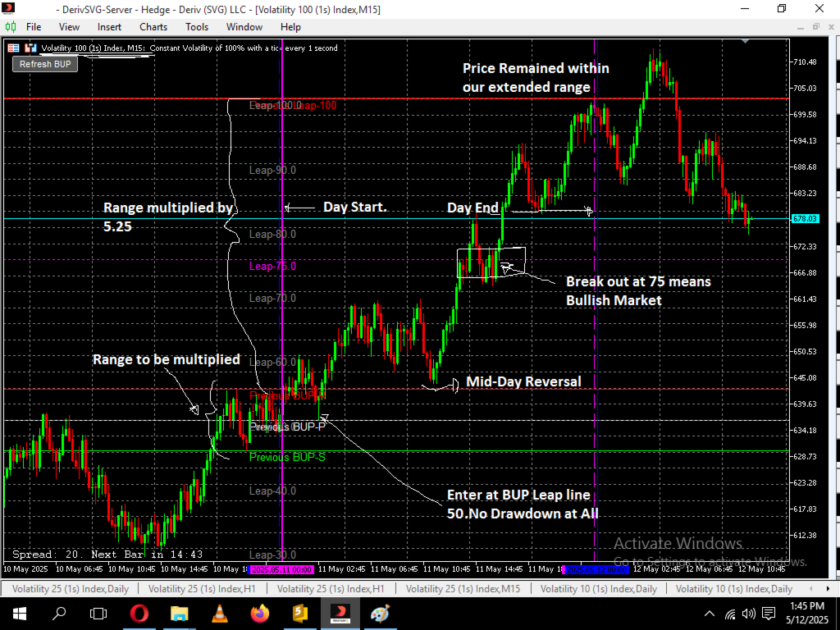This screenshot has height=630, width=840.
Task: Click the 645.08 price scale value
Action: pos(805,377)
